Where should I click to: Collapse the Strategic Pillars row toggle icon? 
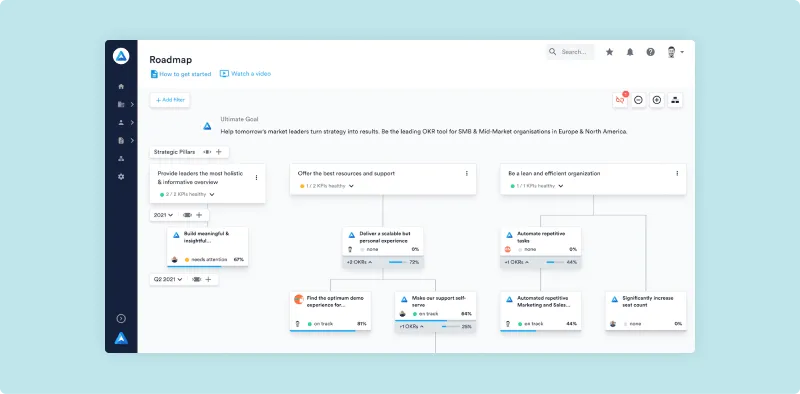coord(207,152)
